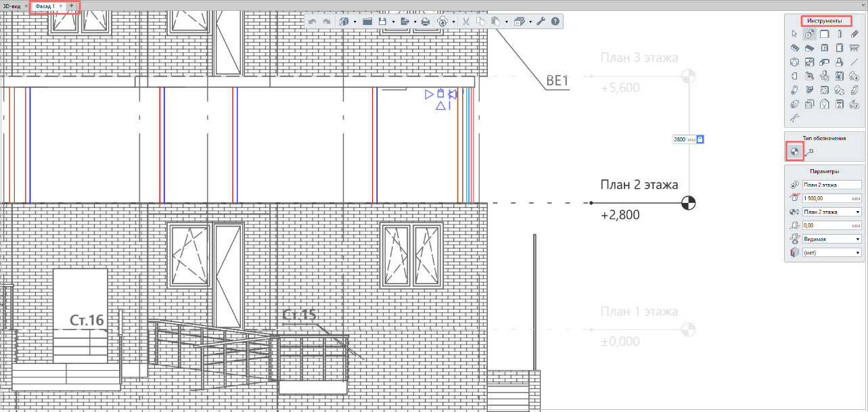Open the Видимая visibility dropdown
The height and width of the screenshot is (412, 868).
pyautogui.click(x=831, y=239)
